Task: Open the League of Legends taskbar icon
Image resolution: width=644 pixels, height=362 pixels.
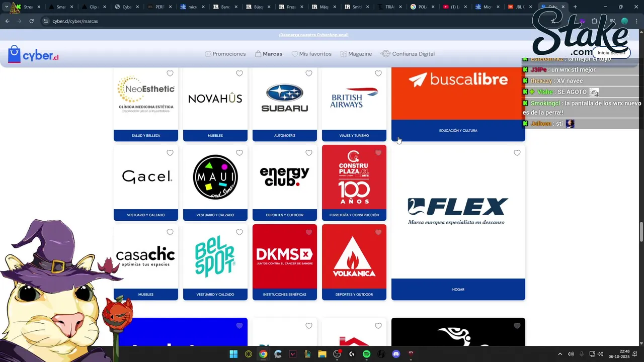Action: pyautogui.click(x=307, y=354)
